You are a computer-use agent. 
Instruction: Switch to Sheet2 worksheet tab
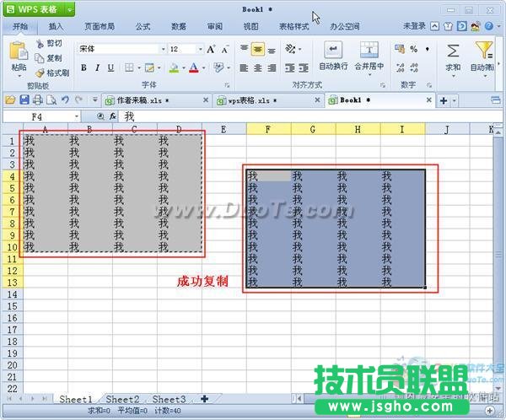click(122, 400)
